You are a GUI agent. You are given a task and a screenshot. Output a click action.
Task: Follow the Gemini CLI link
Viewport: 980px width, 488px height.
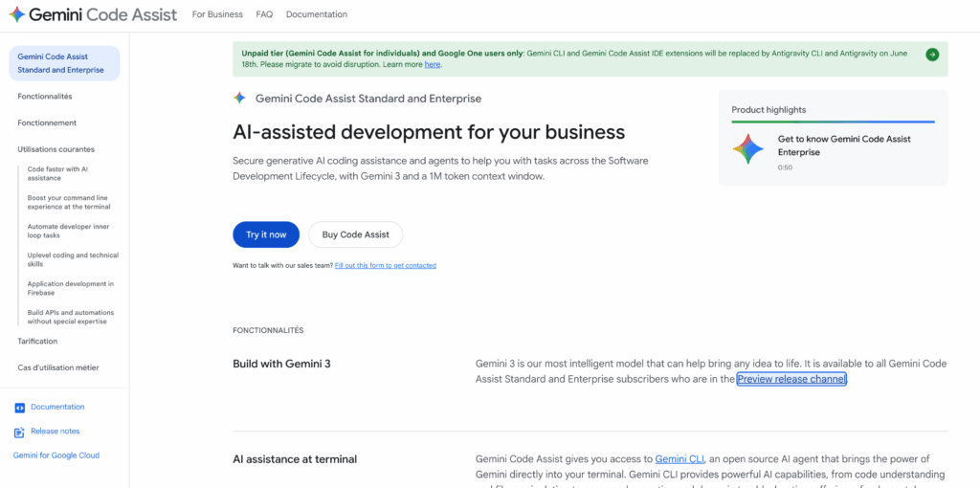(x=679, y=459)
